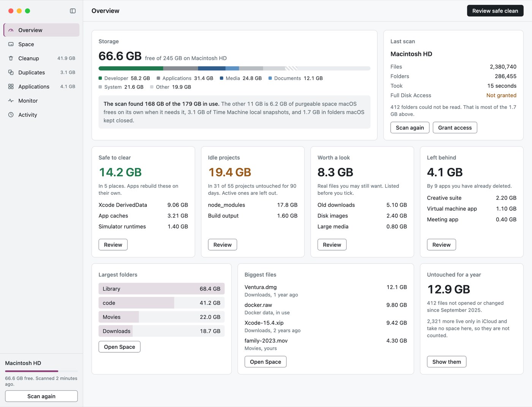Viewport: 532px width, 407px height.
Task: Click the Macintosh HD usage bar in sidebar
Action: pos(41,371)
